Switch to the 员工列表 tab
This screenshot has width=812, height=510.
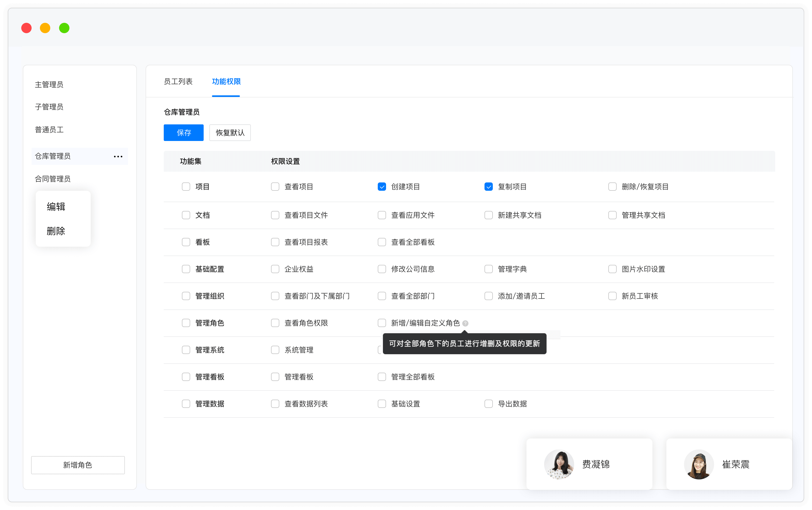[x=178, y=81]
